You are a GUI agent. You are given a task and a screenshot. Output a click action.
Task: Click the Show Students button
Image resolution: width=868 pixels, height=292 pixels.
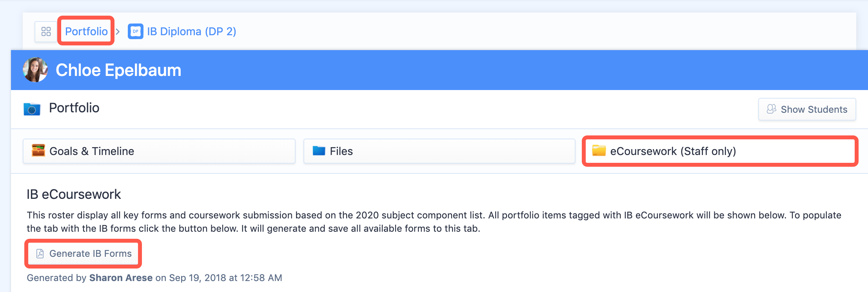pyautogui.click(x=807, y=109)
